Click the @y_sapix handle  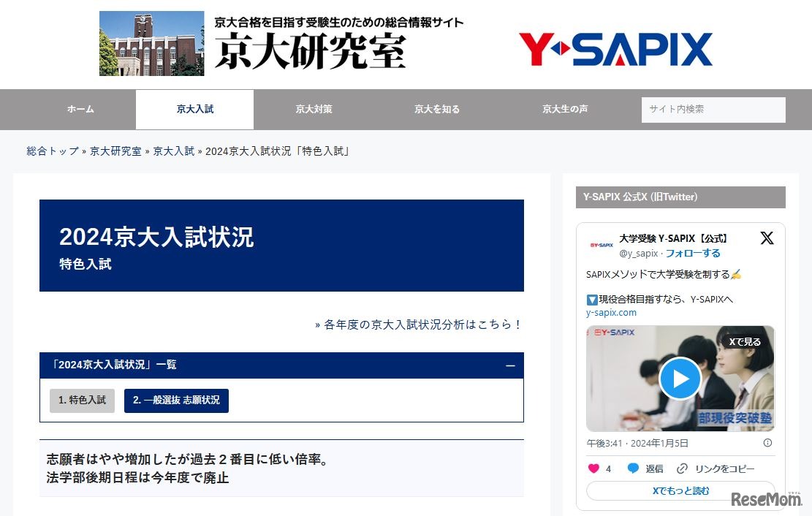tap(639, 254)
